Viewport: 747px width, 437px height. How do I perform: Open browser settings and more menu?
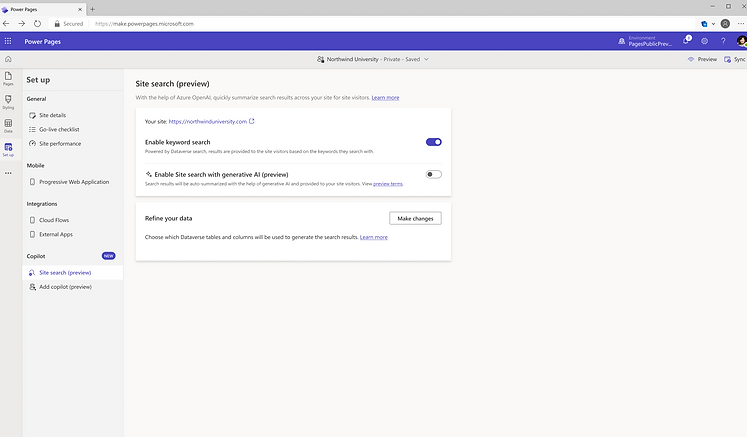pos(740,23)
